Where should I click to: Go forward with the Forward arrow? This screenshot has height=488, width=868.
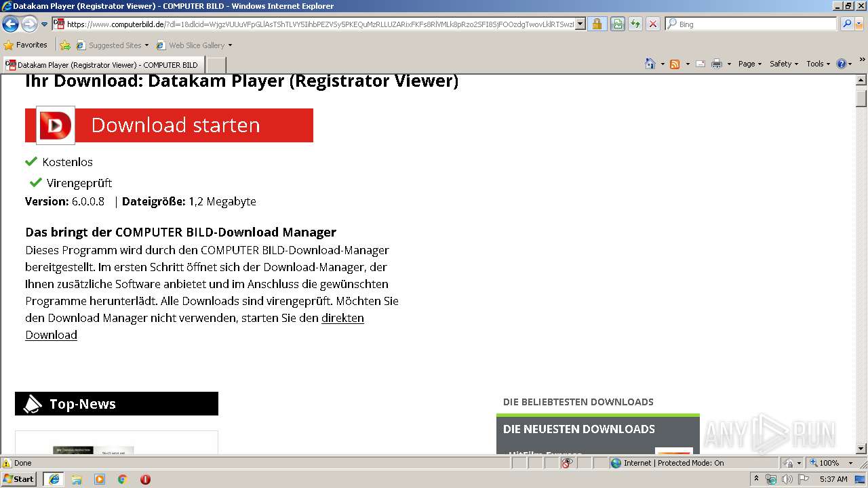[29, 24]
